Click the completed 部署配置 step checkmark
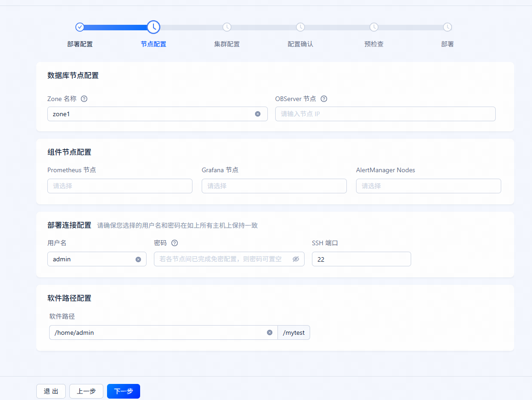This screenshot has width=532, height=400. [x=80, y=27]
